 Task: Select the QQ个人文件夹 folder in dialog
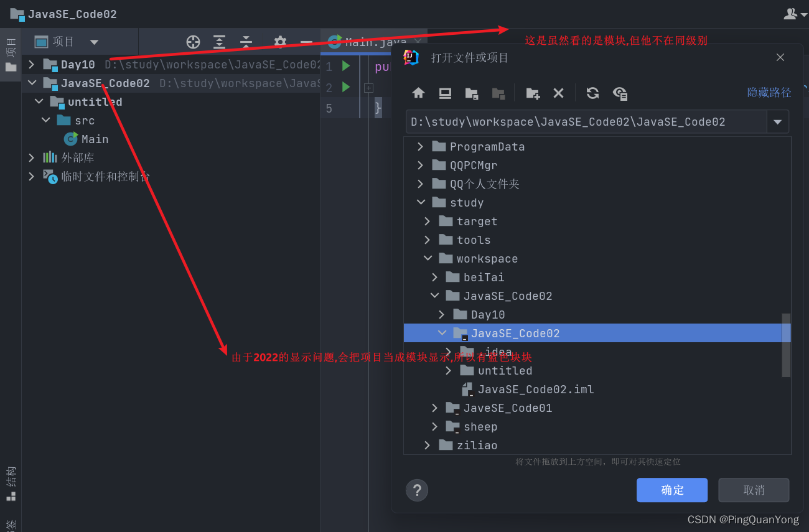476,184
